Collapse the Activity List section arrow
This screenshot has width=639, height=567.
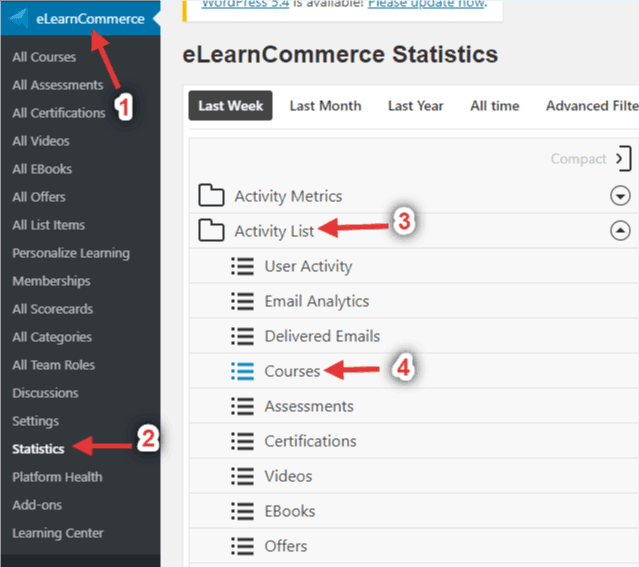pos(620,231)
